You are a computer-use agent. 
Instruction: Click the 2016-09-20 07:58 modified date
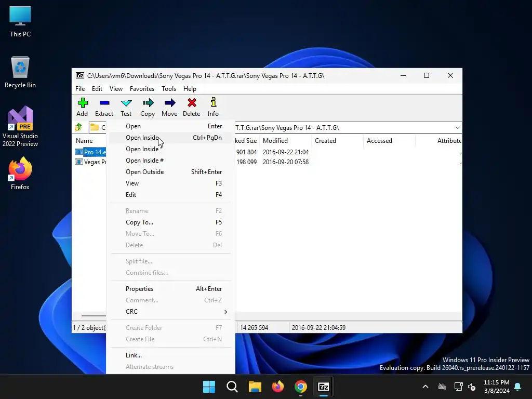pos(286,162)
